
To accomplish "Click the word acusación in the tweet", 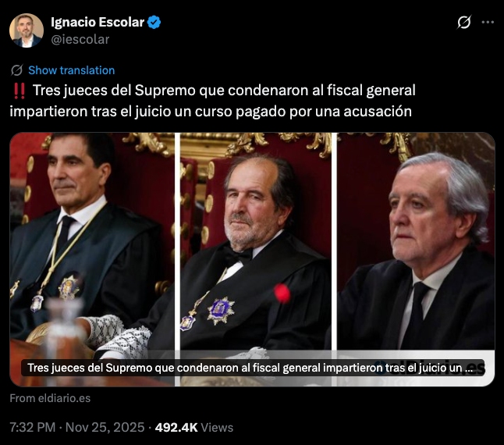I will [378, 112].
